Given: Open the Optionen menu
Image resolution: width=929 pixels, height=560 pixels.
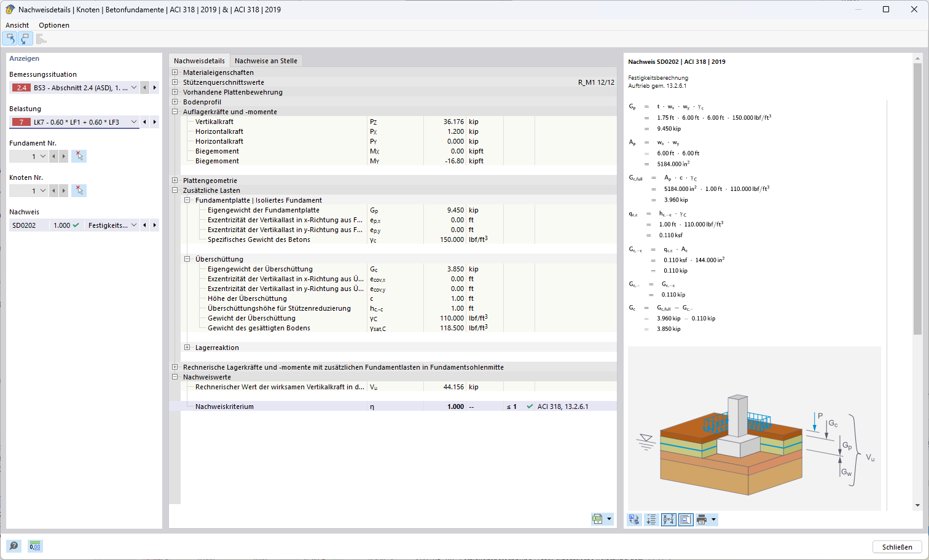Looking at the screenshot, I should 54,25.
